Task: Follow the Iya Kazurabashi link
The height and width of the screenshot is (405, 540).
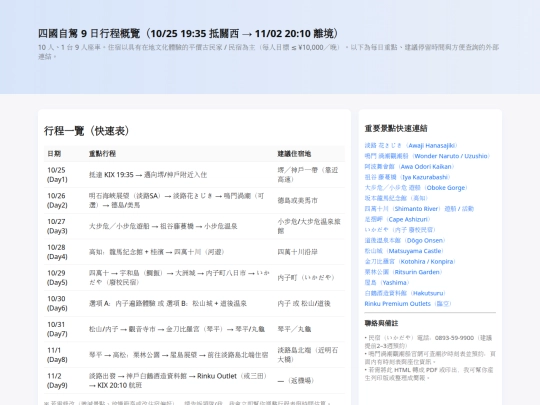Action: pos(408,177)
